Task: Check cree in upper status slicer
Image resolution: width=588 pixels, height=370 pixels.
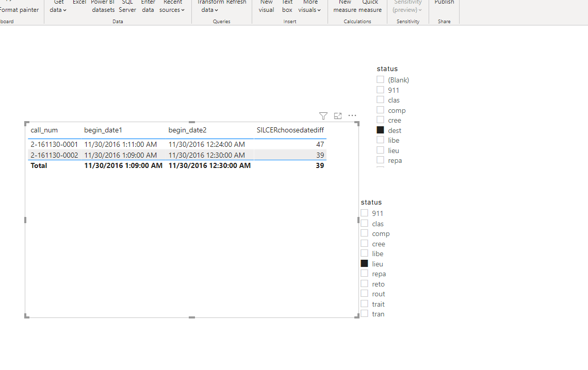Action: 380,120
